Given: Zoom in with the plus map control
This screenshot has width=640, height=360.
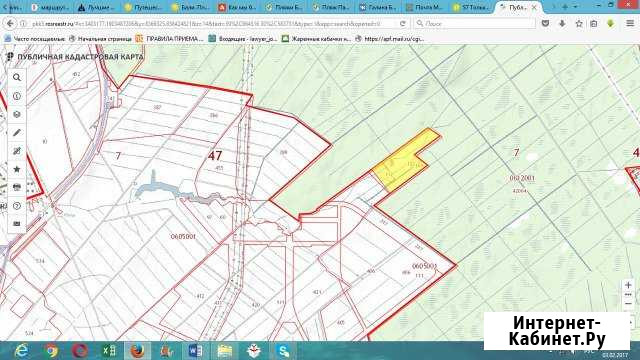Looking at the screenshot, I should [629, 285].
